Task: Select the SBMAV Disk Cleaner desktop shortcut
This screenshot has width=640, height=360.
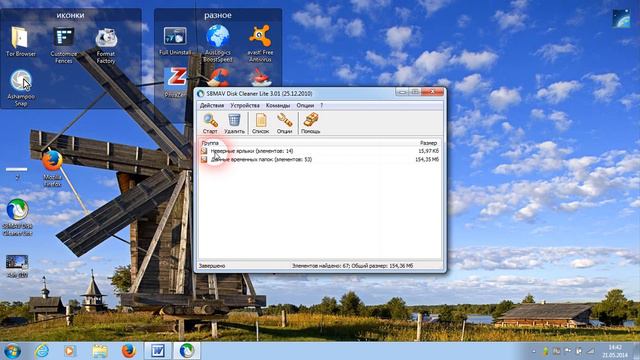Action: 17,217
